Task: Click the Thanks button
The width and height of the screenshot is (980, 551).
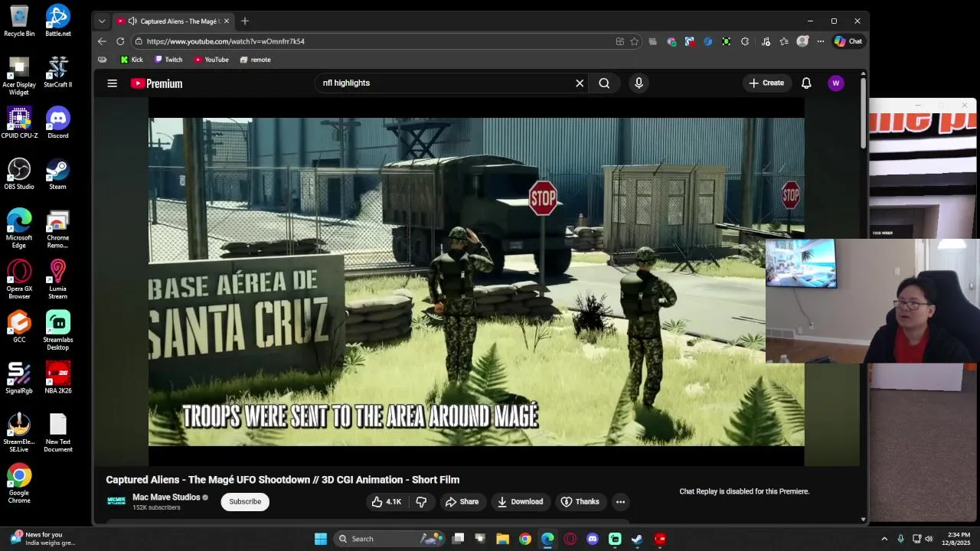Action: [580, 502]
